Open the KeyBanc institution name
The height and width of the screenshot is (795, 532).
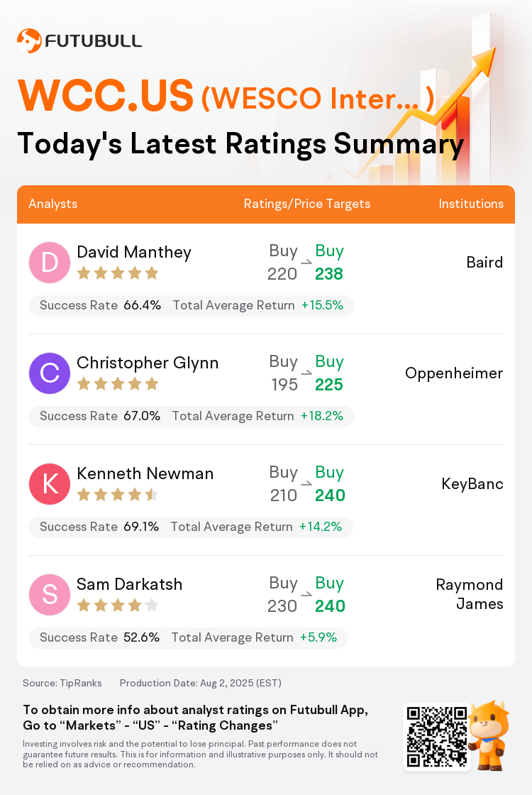click(472, 483)
